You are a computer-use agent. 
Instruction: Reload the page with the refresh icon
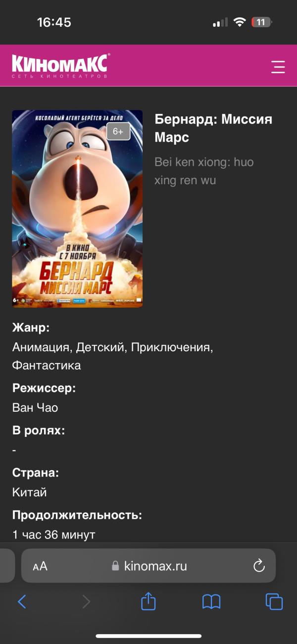(x=259, y=566)
